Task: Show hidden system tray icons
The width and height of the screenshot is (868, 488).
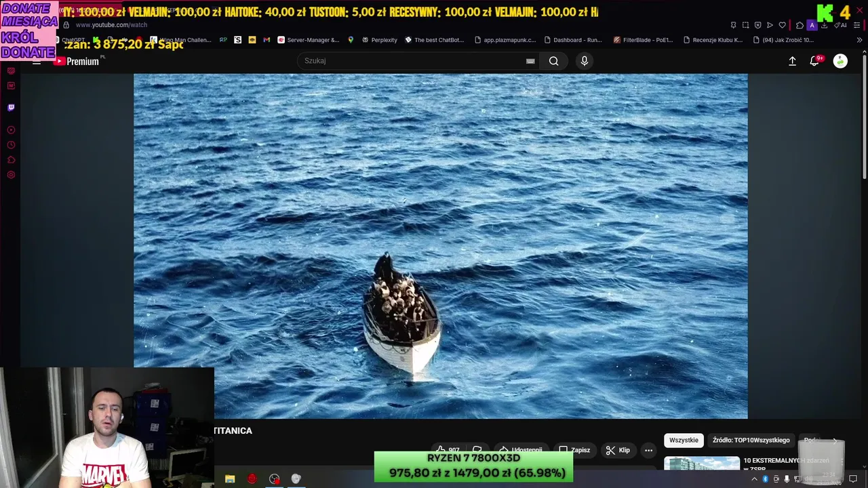Action: 754,479
